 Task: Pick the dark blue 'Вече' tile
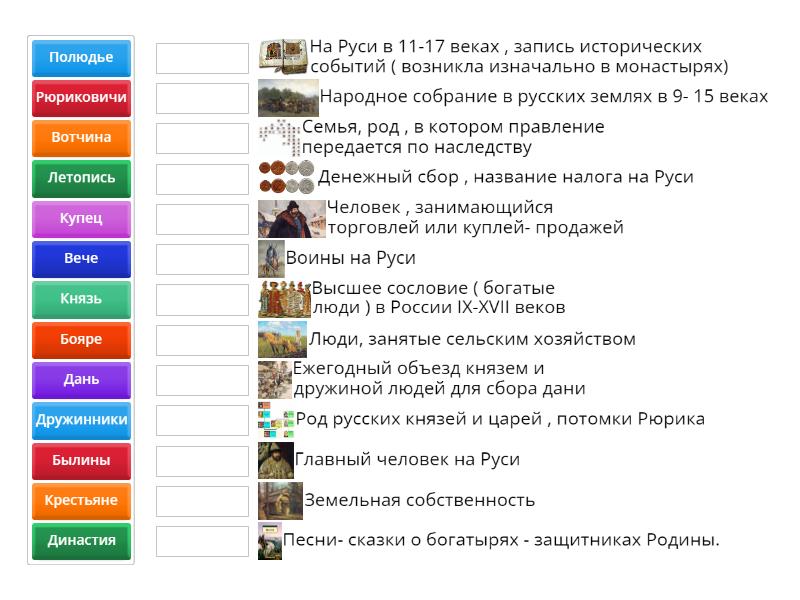(81, 259)
